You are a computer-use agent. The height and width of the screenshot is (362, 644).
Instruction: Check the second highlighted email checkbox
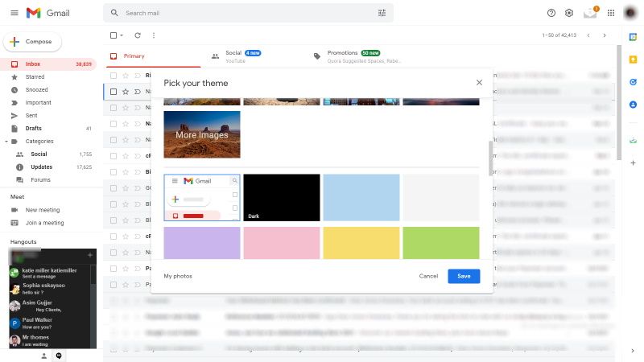(x=114, y=92)
